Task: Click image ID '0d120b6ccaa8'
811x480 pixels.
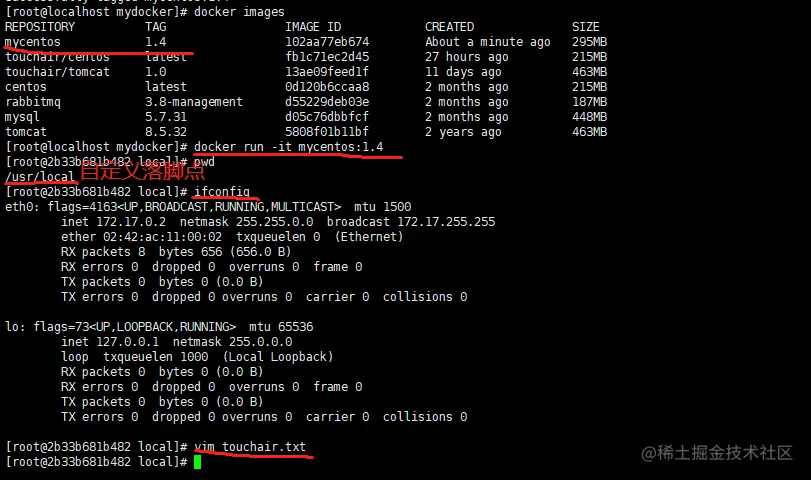Action: [x=327, y=87]
